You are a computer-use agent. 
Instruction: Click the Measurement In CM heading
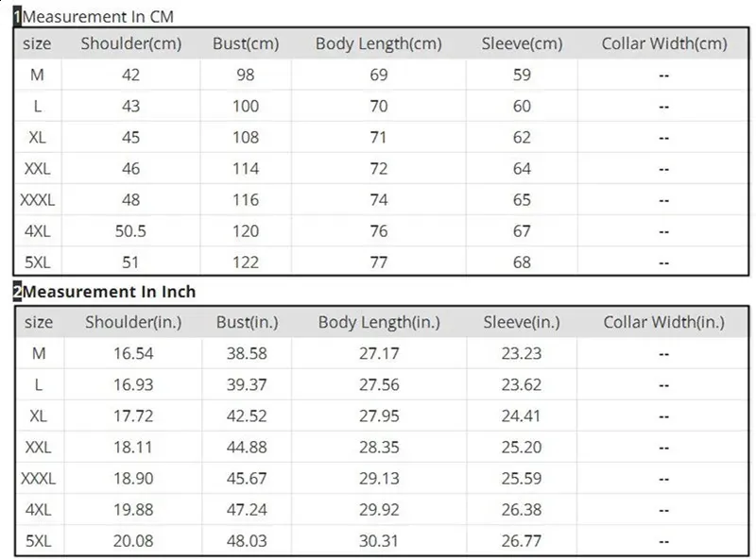point(98,17)
